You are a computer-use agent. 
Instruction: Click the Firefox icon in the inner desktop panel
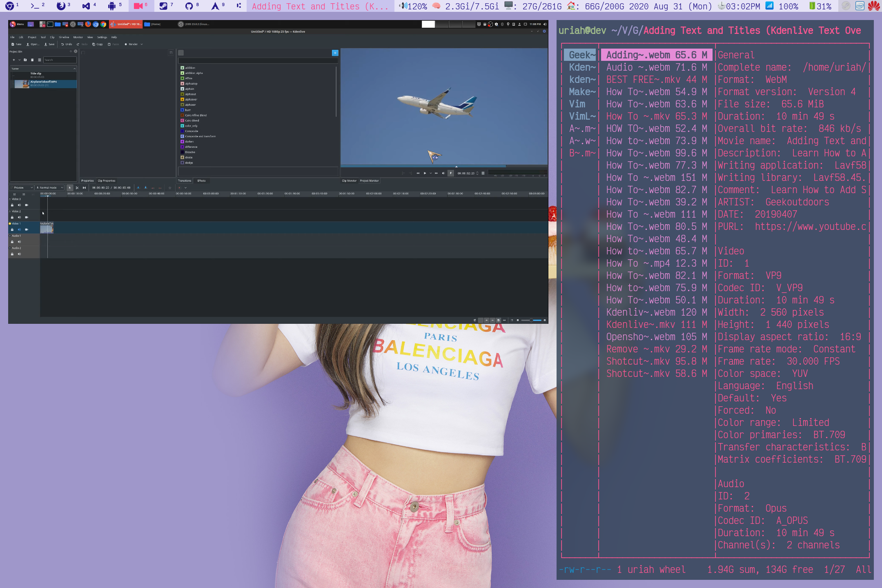pos(88,24)
